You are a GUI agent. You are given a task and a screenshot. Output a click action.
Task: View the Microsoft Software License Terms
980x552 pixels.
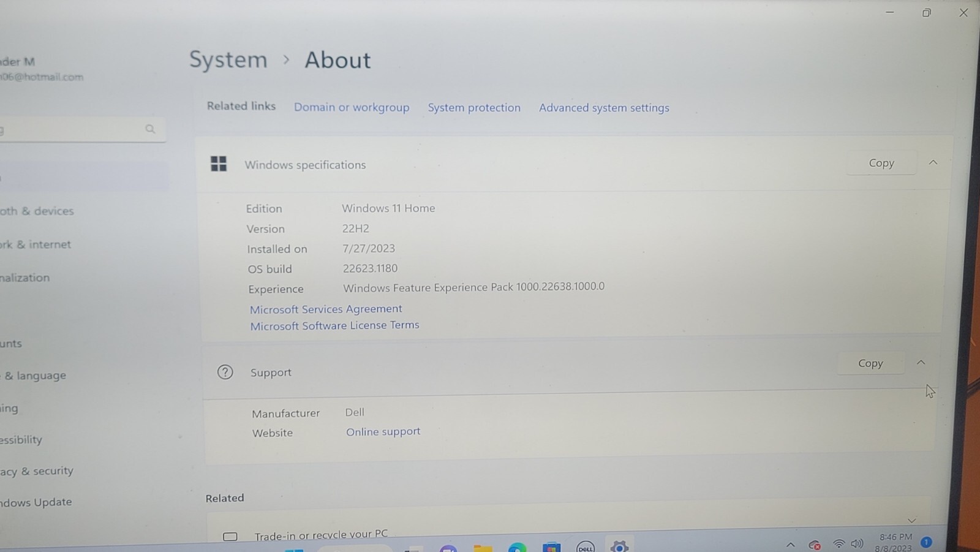point(334,325)
